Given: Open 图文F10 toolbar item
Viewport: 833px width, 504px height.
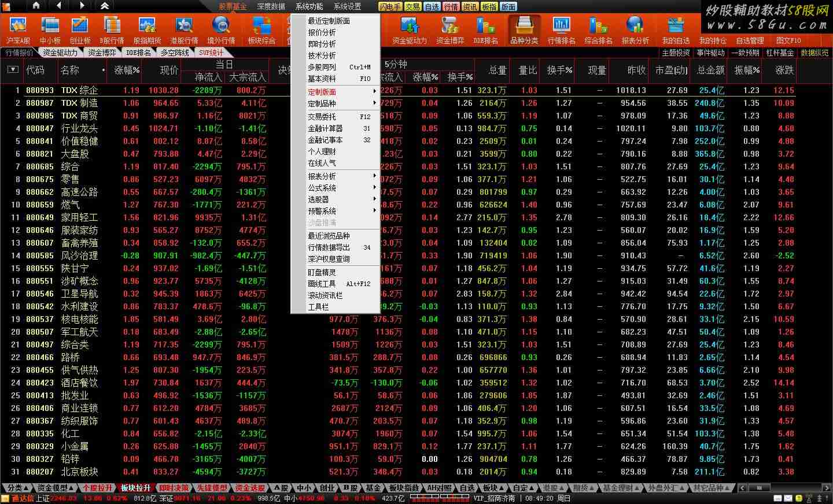Looking at the screenshot, I should pos(788,40).
